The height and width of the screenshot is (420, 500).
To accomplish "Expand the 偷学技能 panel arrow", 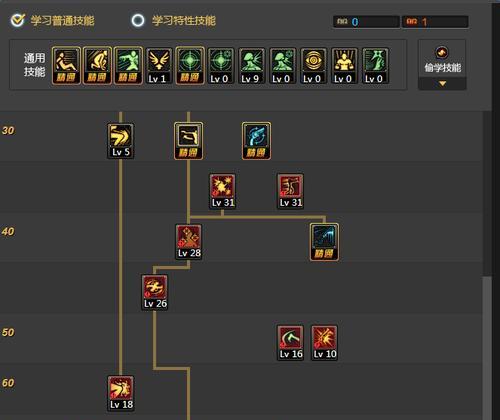I will click(x=442, y=84).
